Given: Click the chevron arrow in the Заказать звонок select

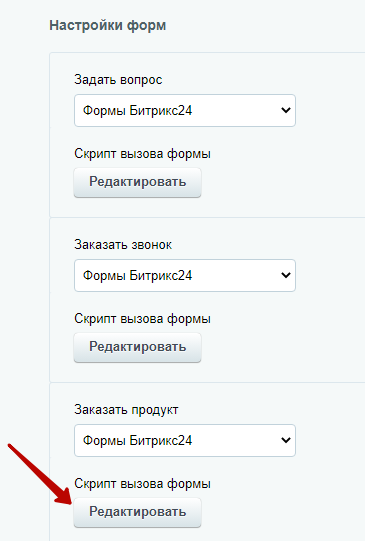Looking at the screenshot, I should (x=286, y=275).
